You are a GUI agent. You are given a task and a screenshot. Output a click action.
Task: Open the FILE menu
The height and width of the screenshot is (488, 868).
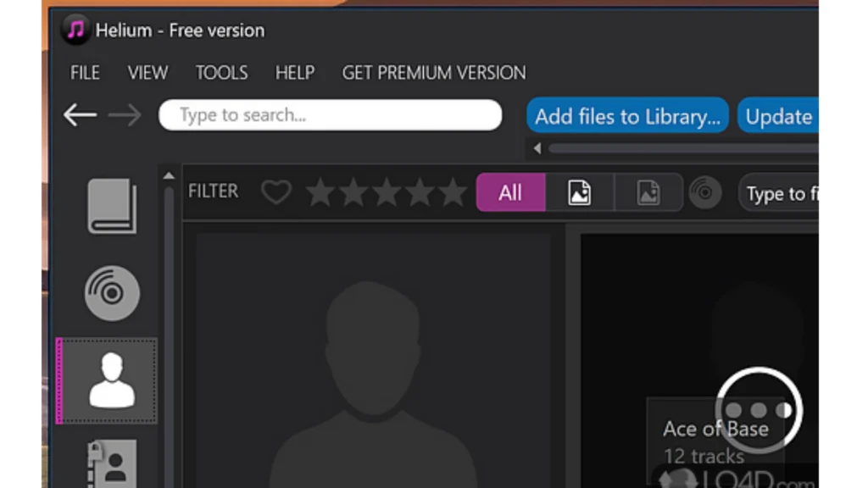pos(84,73)
